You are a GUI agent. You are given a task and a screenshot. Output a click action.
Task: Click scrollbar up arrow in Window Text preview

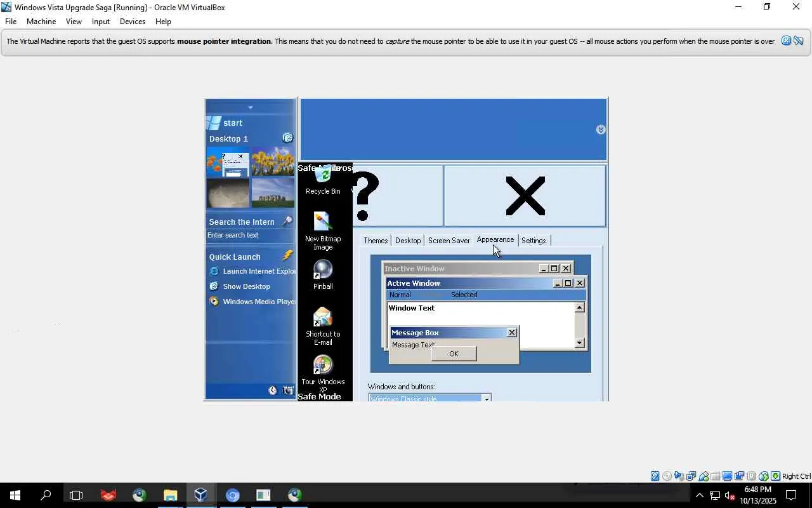579,307
